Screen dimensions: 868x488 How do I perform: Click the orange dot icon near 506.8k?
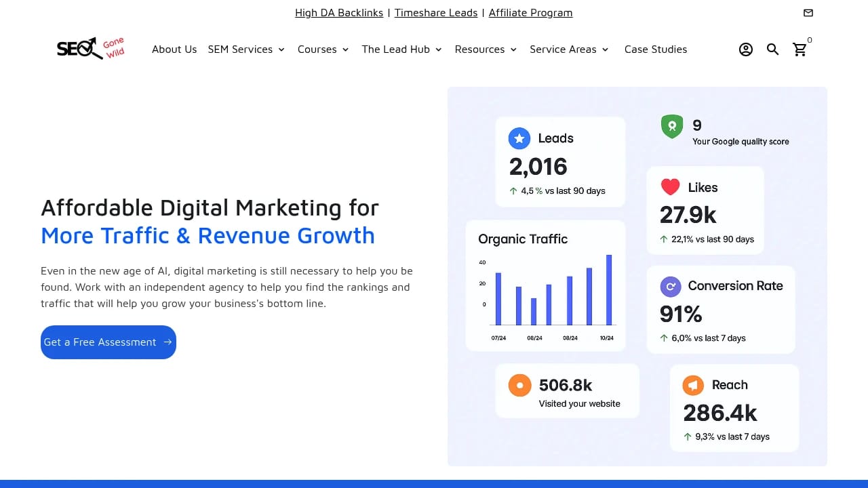519,384
